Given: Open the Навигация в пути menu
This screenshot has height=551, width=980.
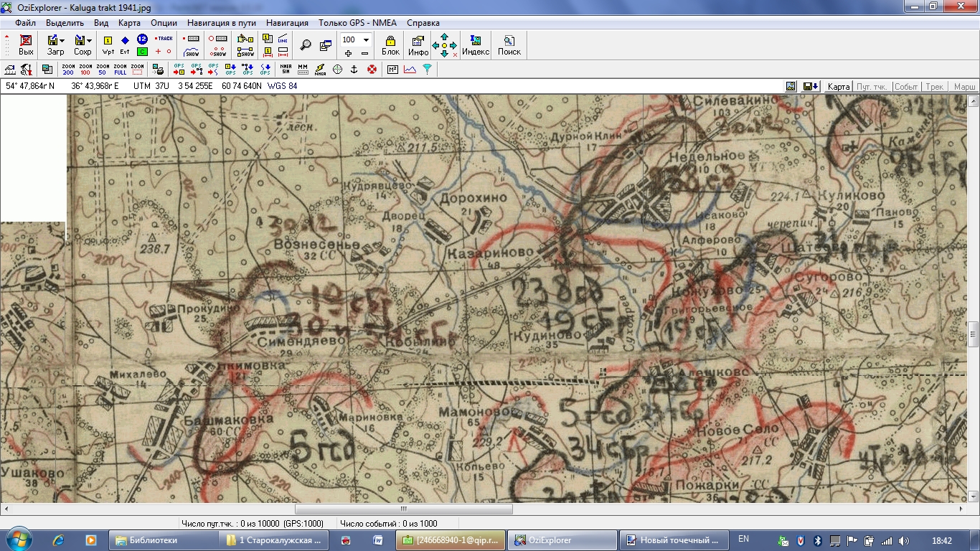Looking at the screenshot, I should click(222, 23).
